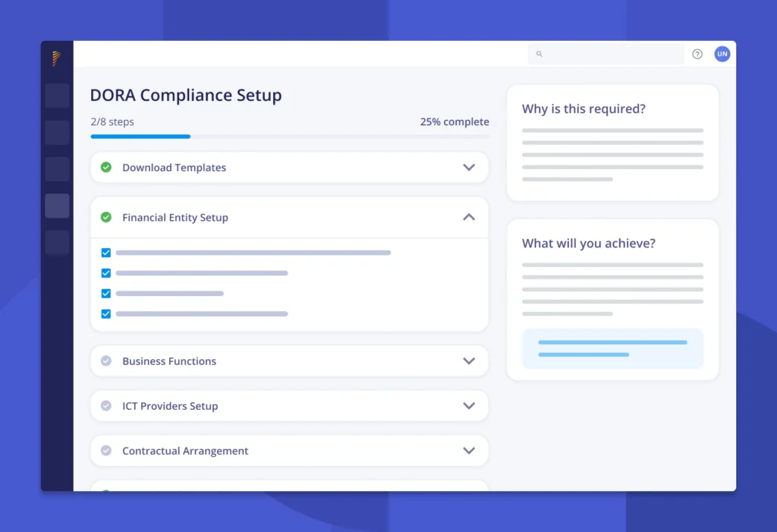This screenshot has width=777, height=532.
Task: Select the topmost sidebar navigation item
Action: pyautogui.click(x=57, y=96)
